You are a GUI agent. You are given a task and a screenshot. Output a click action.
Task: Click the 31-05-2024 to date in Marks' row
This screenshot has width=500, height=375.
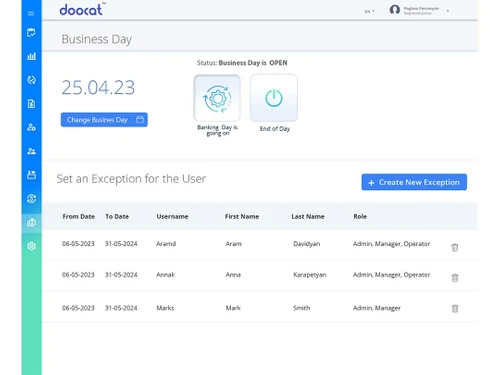(x=121, y=308)
